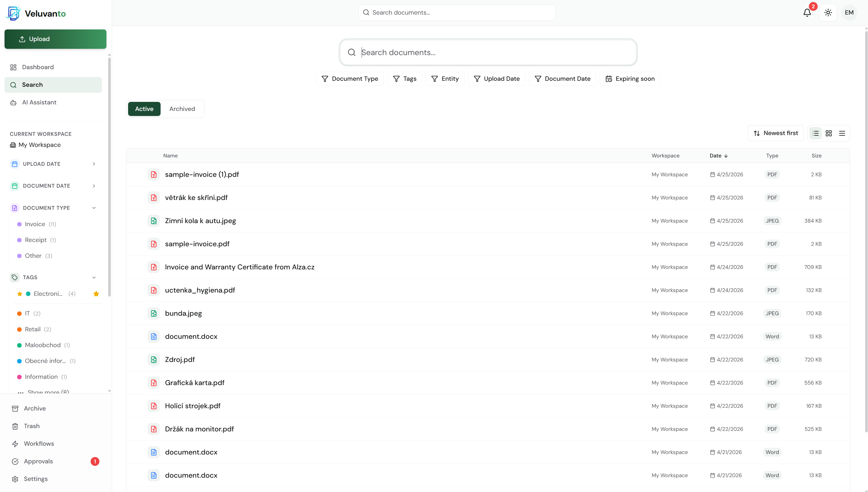868x492 pixels.
Task: Filter by the IT tag
Action: click(29, 314)
